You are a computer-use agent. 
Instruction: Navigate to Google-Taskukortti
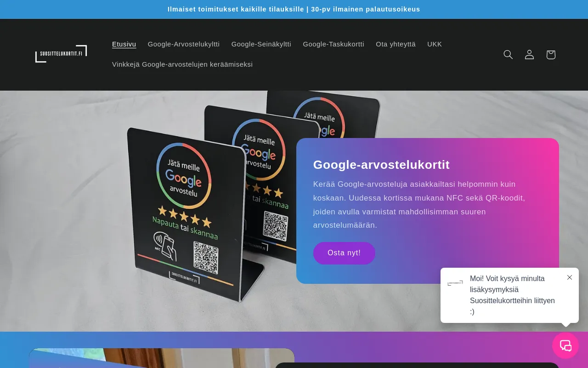334,44
